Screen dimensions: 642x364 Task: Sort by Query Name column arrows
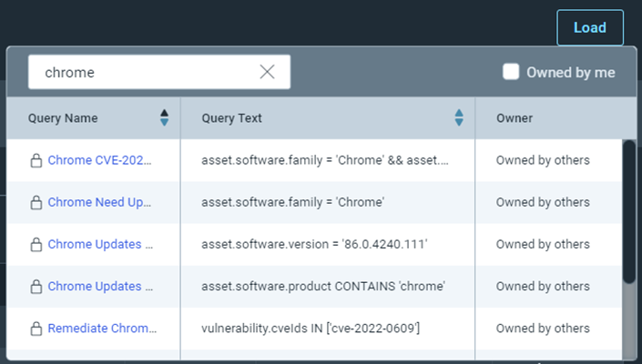click(164, 117)
